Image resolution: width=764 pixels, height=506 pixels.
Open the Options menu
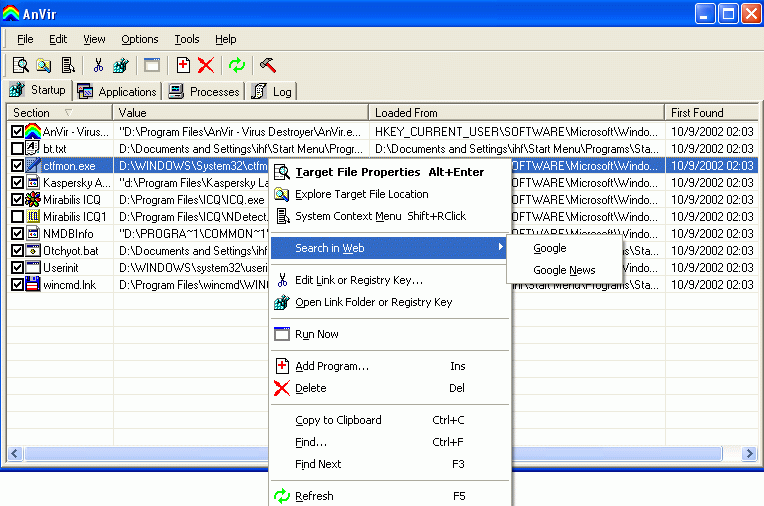(140, 39)
